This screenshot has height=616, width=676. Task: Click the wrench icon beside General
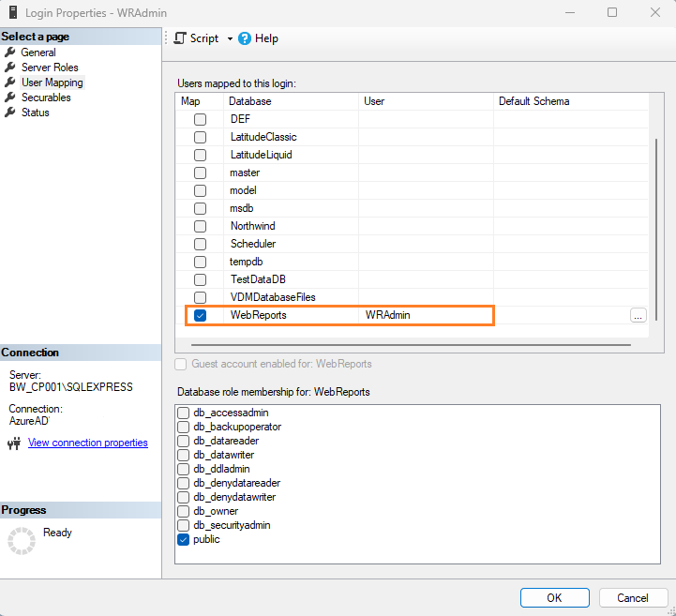10,53
